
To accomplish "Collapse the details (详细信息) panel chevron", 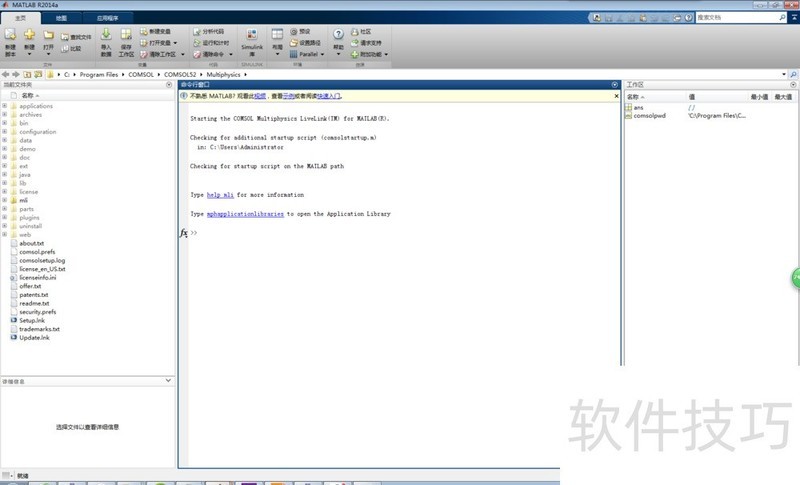I will click(168, 380).
